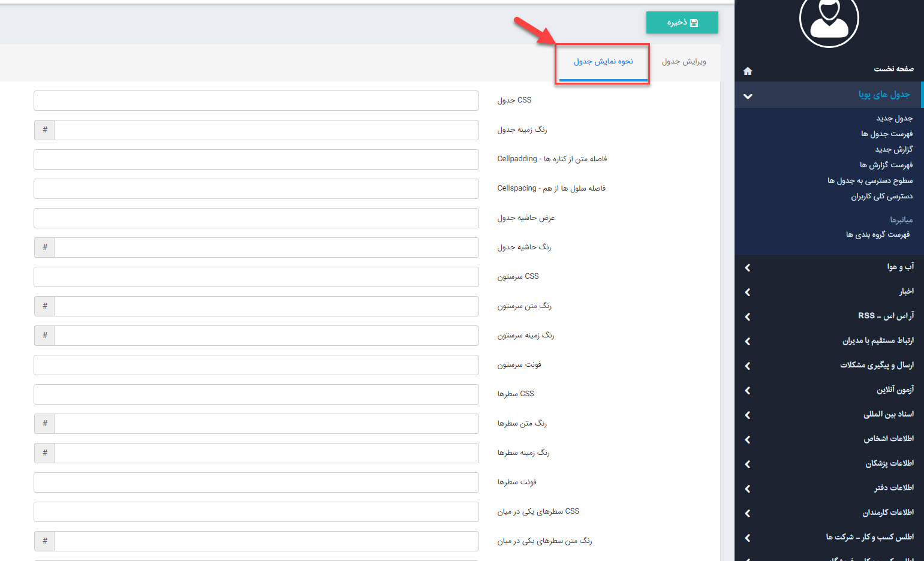Click the # addon beside رنگ زمینه سرستون
Viewport: 924px width, 561px height.
tap(45, 336)
